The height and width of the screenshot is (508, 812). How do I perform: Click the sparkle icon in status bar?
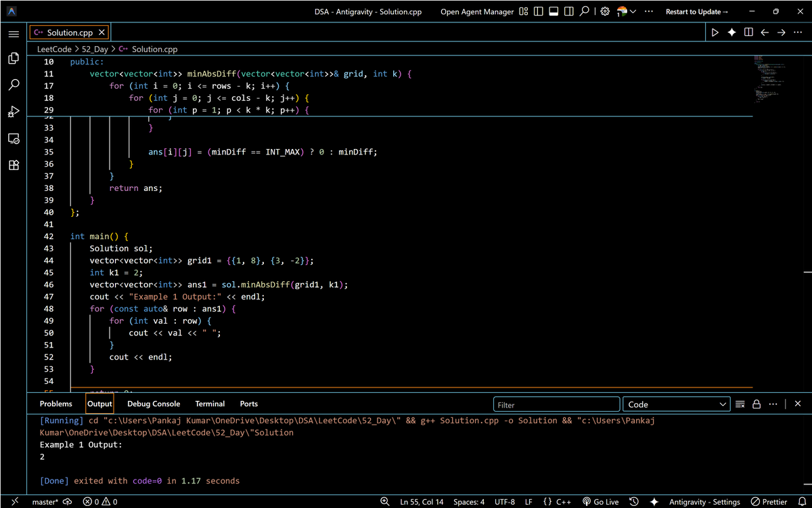click(x=654, y=502)
